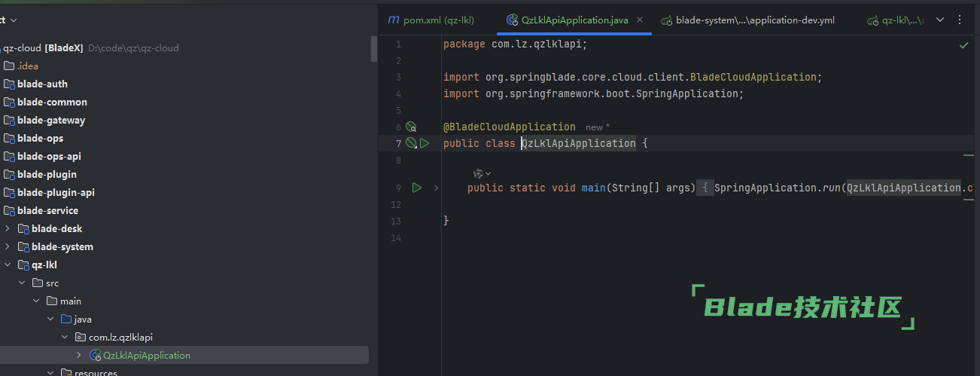Viewport: 980px width, 376px height.
Task: Click the blade-system tab file icon
Action: point(666,20)
